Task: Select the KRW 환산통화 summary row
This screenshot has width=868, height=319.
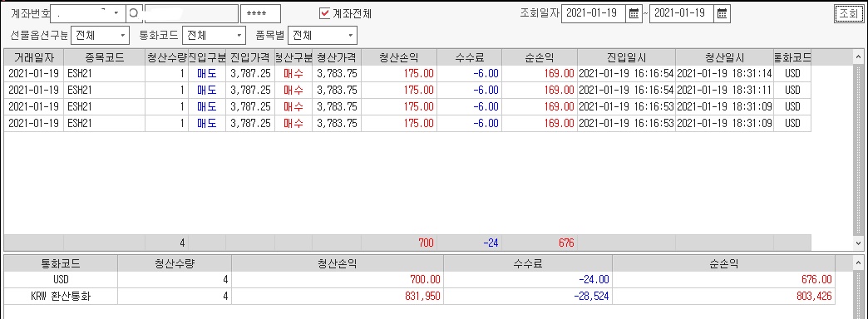Action: point(419,297)
